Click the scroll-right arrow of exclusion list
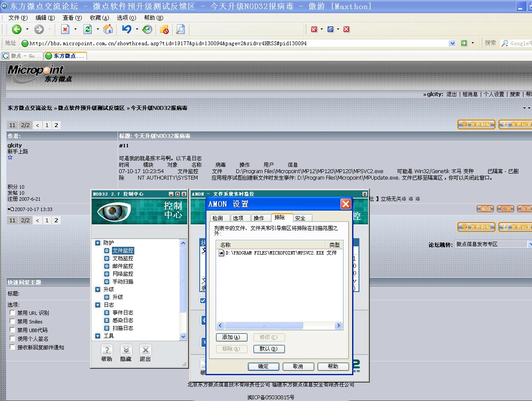This screenshot has width=532, height=401. click(339, 326)
